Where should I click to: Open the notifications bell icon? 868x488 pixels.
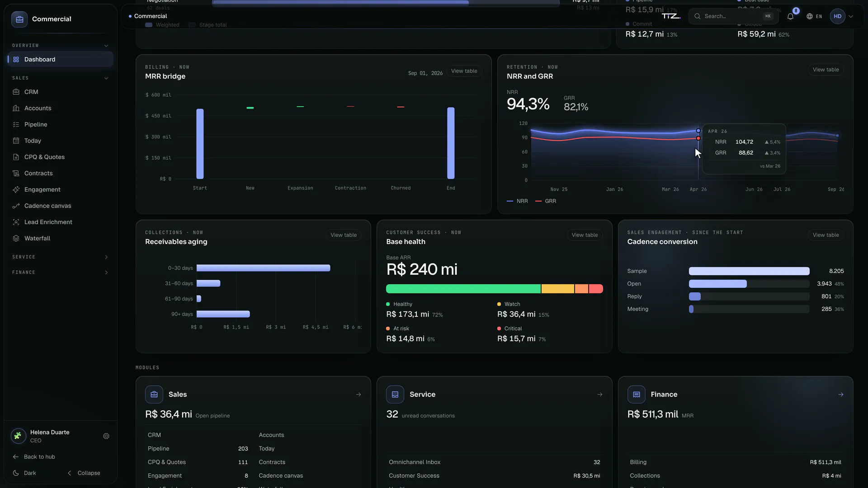click(x=790, y=16)
